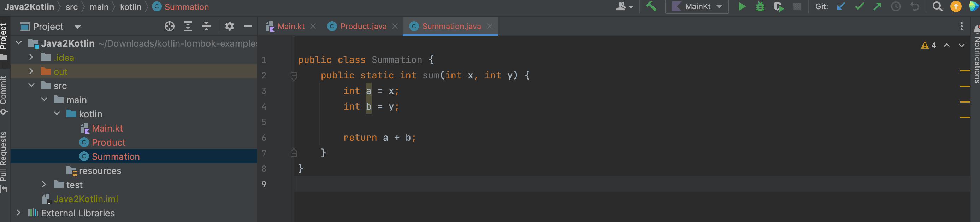This screenshot has width=980, height=222.
Task: Select the resources folder
Action: click(94, 170)
